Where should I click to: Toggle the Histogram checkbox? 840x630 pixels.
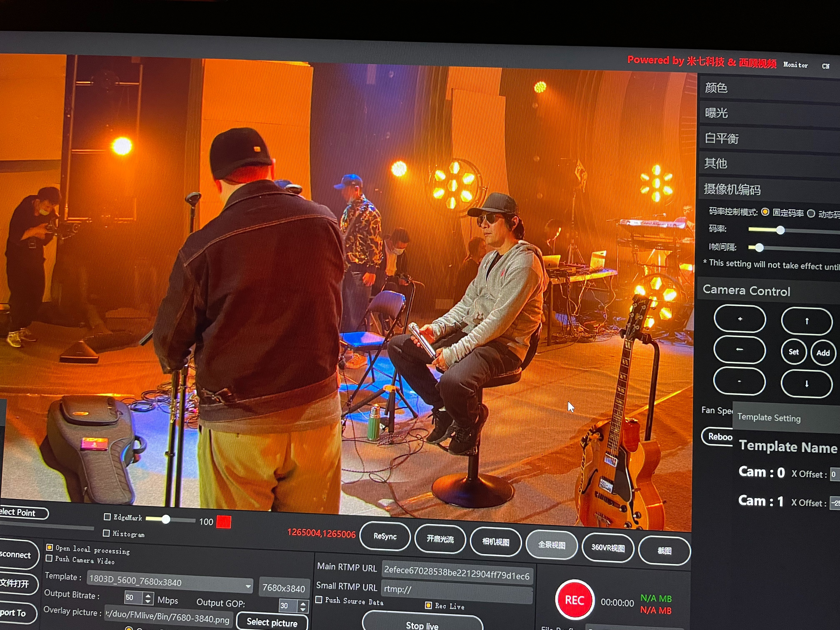coord(106,533)
